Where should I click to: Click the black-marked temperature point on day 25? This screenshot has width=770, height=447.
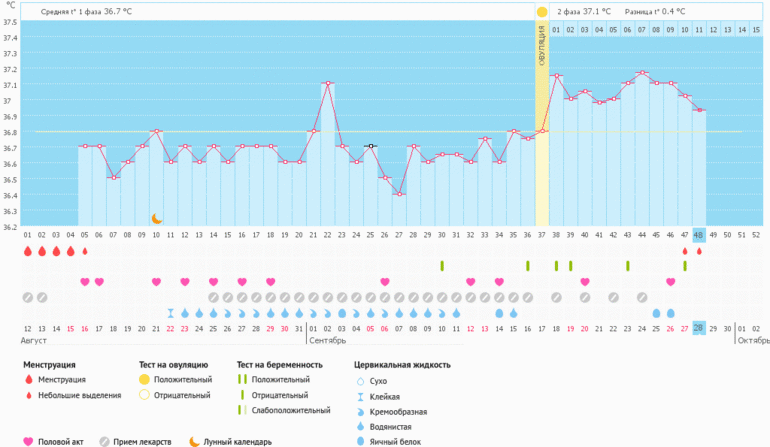(370, 146)
